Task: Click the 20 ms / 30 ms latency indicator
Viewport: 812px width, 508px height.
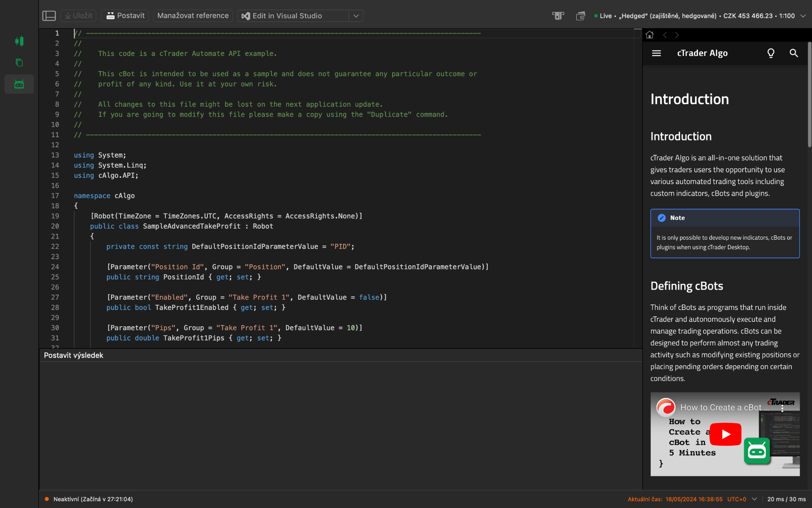Action: coord(786,499)
